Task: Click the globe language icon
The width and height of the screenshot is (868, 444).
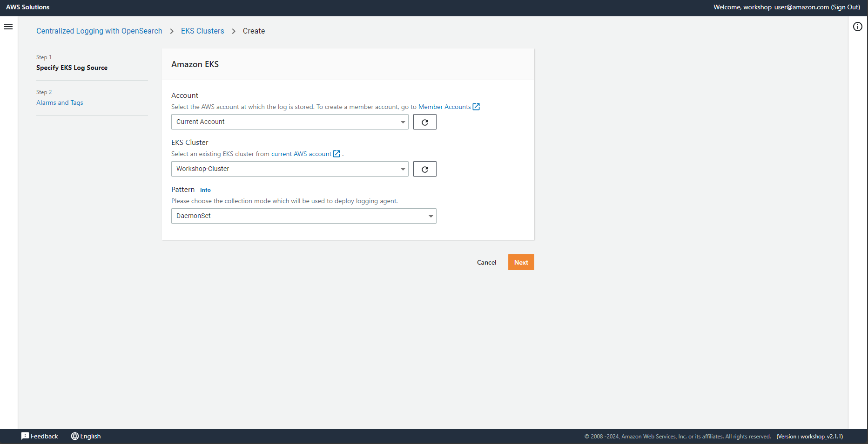Action: pos(75,436)
